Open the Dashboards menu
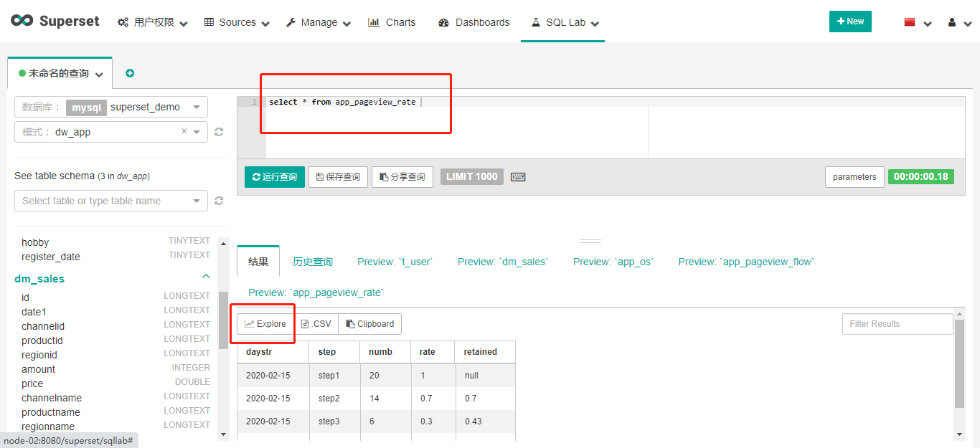The height and width of the screenshot is (448, 980). tap(473, 22)
